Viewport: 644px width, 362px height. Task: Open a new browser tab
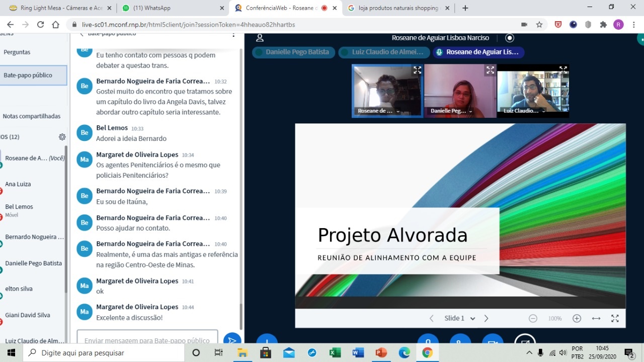click(465, 8)
